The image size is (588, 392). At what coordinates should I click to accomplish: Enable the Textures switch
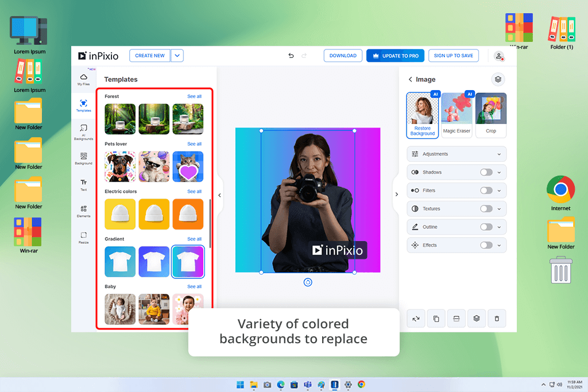(x=486, y=209)
